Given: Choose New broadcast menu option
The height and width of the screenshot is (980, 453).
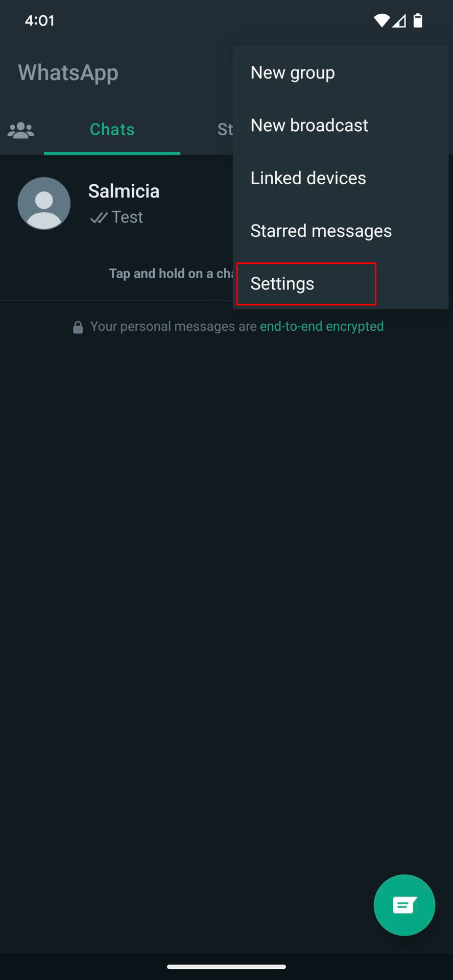Looking at the screenshot, I should 309,126.
